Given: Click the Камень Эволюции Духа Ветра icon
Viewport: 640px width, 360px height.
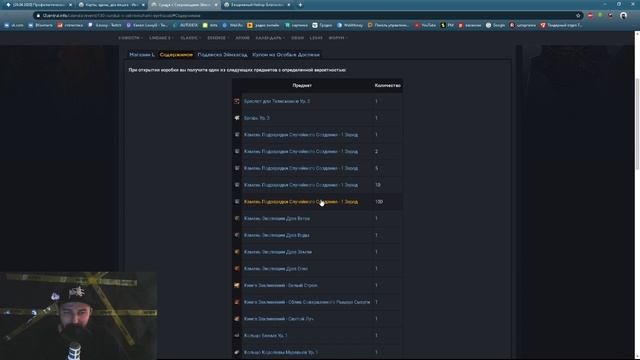Looking at the screenshot, I should point(237,218).
